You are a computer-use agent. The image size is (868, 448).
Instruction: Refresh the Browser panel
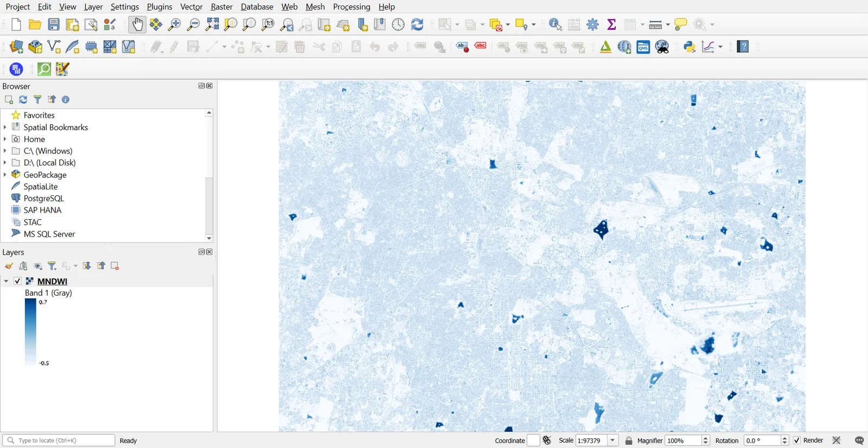pyautogui.click(x=23, y=100)
